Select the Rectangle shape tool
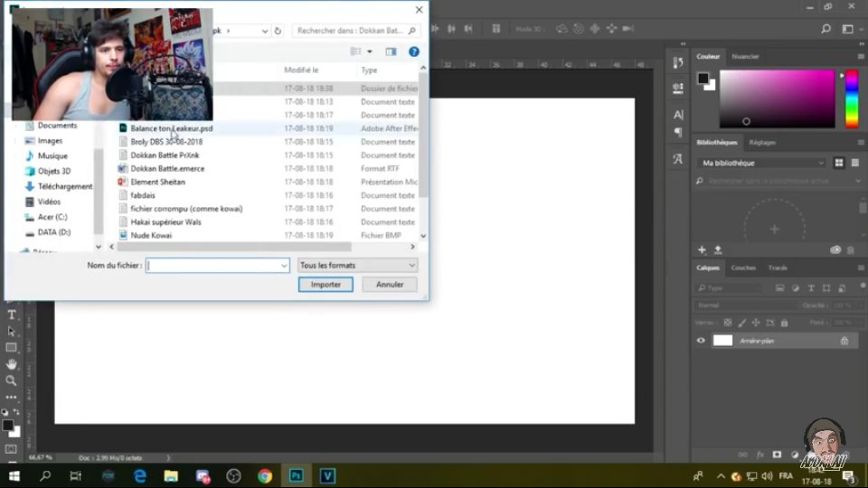The height and width of the screenshot is (488, 868). pos(11,347)
